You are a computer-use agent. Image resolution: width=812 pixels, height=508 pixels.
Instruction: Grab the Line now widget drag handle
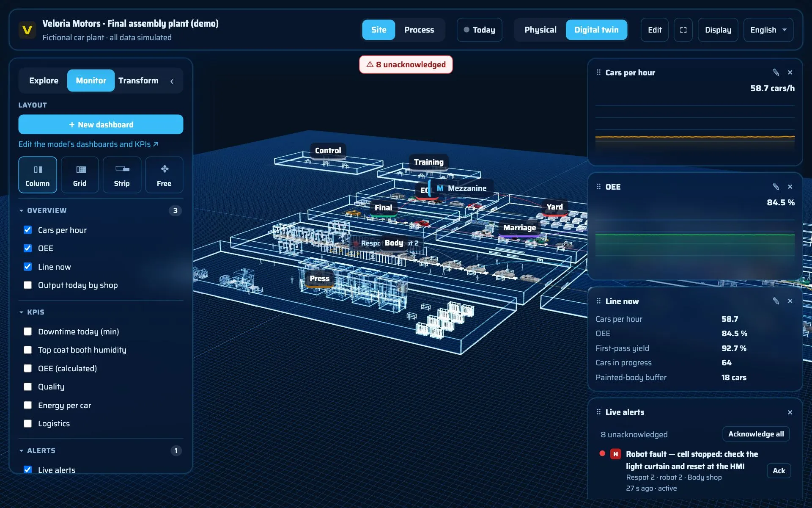(x=598, y=301)
